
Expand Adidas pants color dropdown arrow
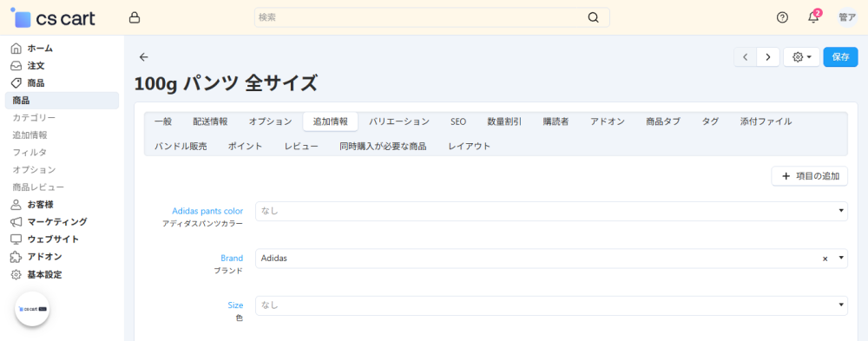[840, 210]
